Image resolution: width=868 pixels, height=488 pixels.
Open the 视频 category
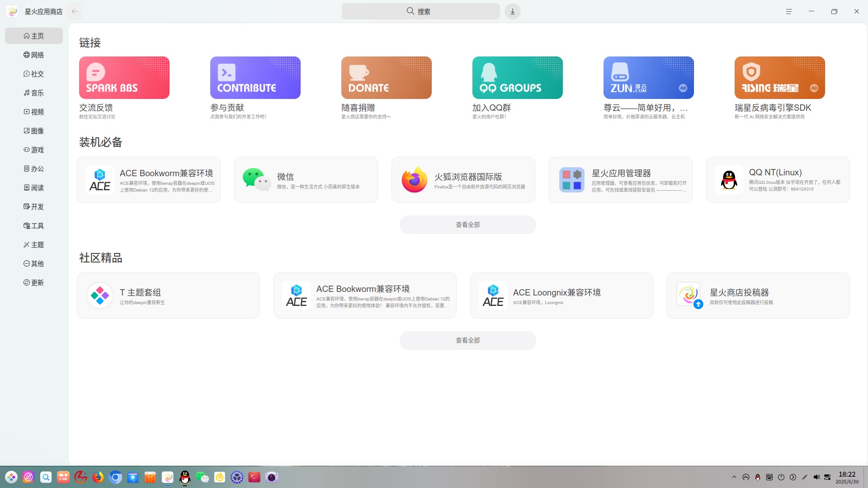tap(34, 112)
